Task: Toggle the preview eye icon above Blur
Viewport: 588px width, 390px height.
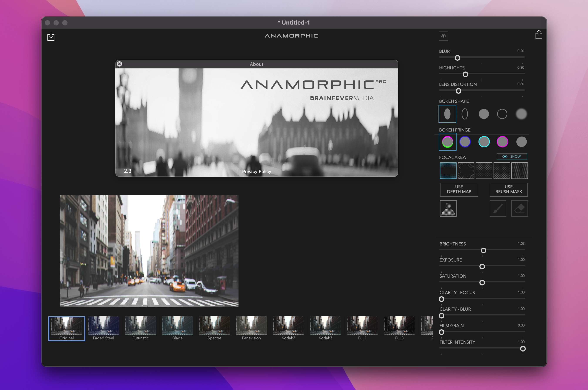Action: tap(443, 36)
